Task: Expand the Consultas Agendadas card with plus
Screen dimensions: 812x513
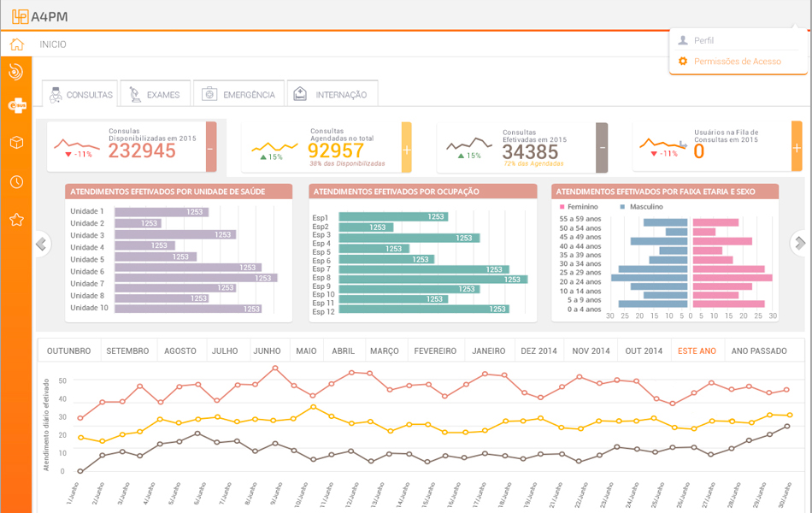Action: pyautogui.click(x=406, y=147)
